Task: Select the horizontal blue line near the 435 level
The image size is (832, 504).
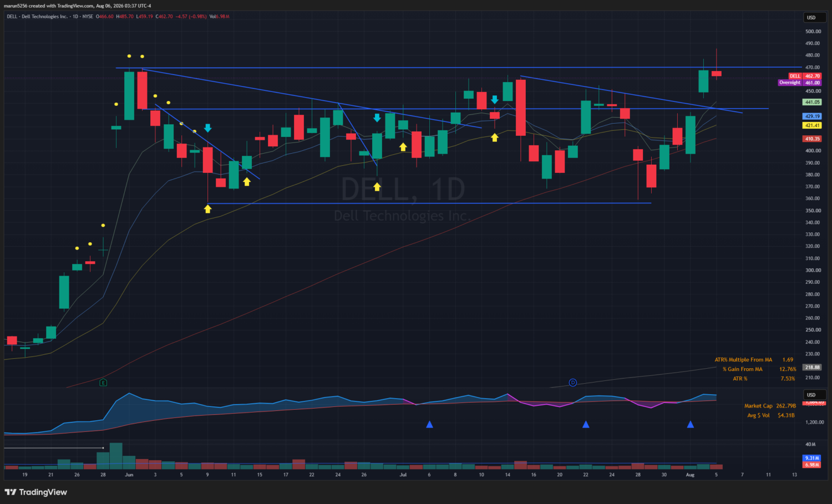Action: pyautogui.click(x=455, y=109)
